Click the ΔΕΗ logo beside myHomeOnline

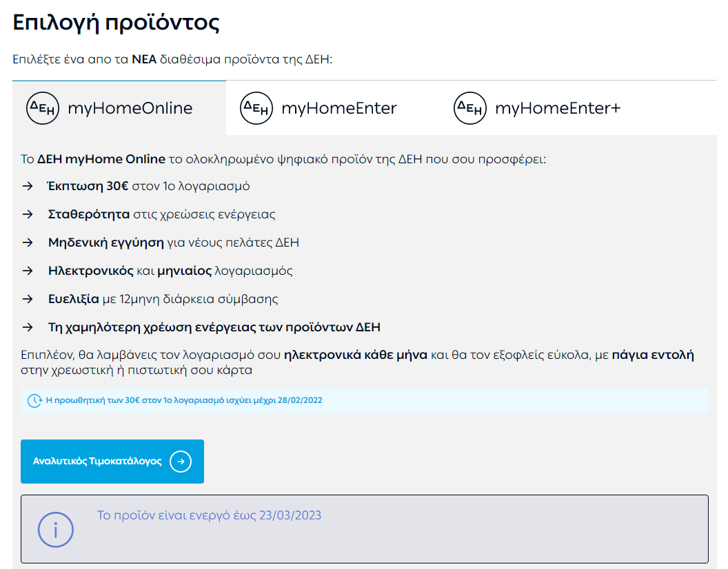(x=43, y=108)
